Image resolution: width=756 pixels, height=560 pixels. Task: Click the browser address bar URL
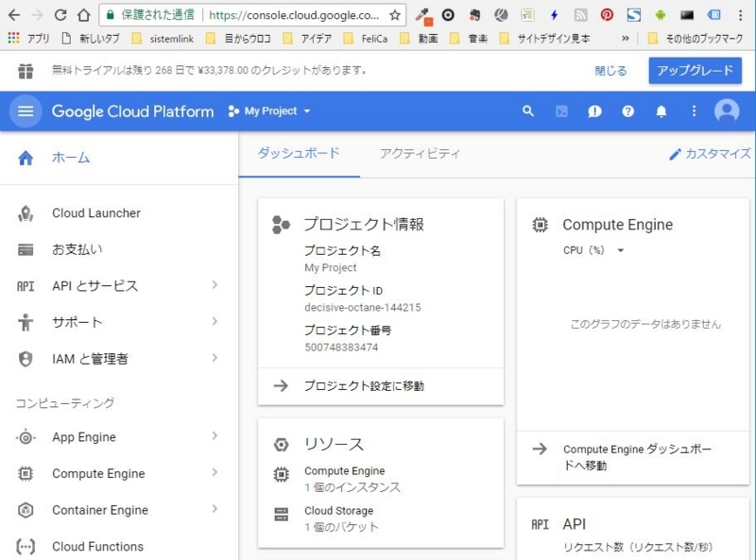[x=294, y=15]
